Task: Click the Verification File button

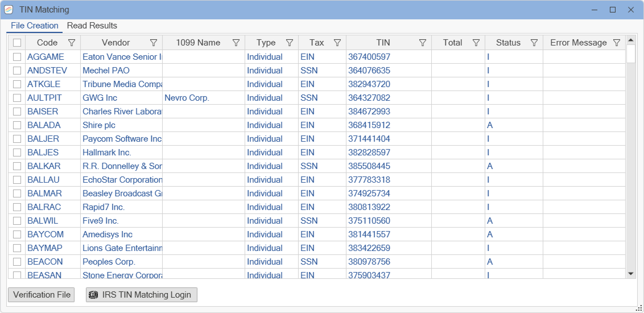Action: [41, 295]
